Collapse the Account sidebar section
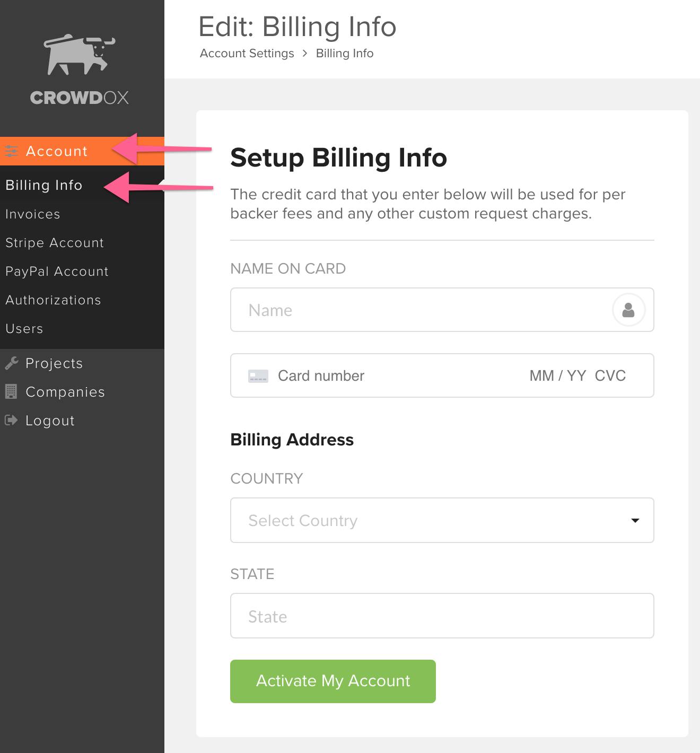This screenshot has width=700, height=753. point(82,151)
